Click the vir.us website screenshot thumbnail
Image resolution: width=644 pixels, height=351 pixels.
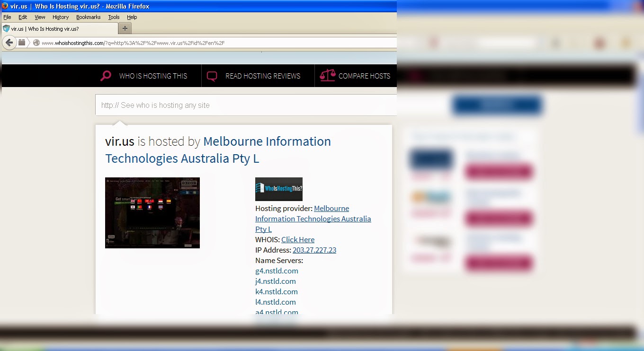[x=152, y=213]
